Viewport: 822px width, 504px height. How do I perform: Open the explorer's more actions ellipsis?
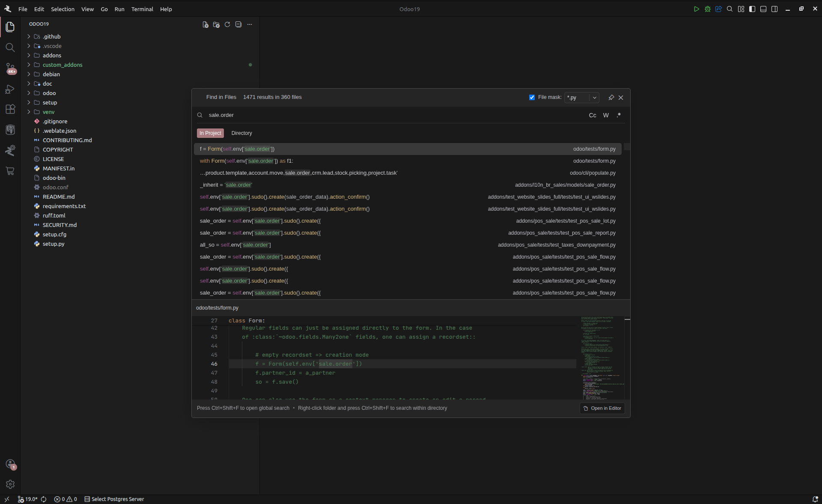coord(250,24)
